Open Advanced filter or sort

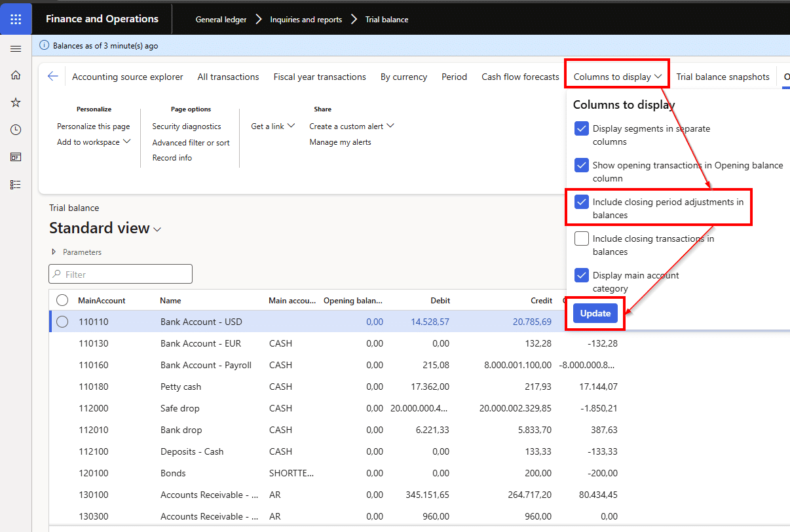pos(191,142)
